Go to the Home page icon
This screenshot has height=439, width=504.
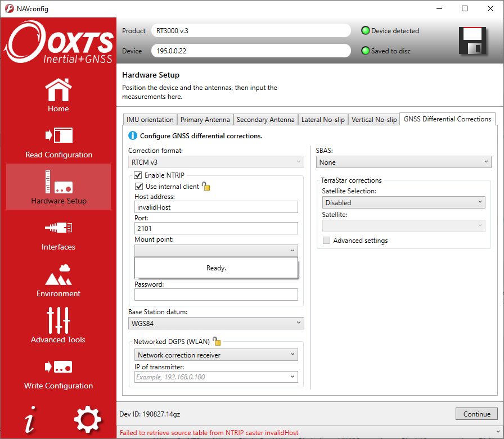click(58, 89)
